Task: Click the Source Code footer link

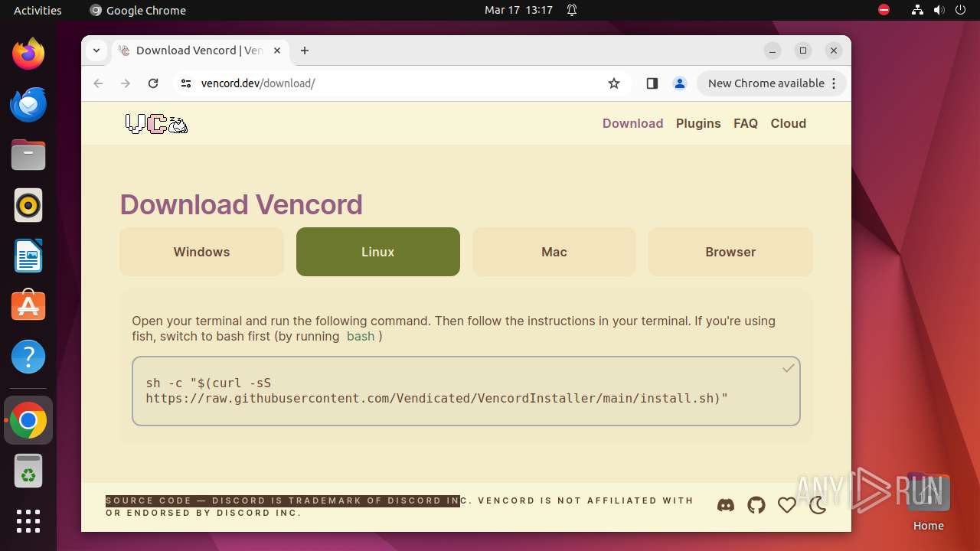Action: [x=149, y=500]
